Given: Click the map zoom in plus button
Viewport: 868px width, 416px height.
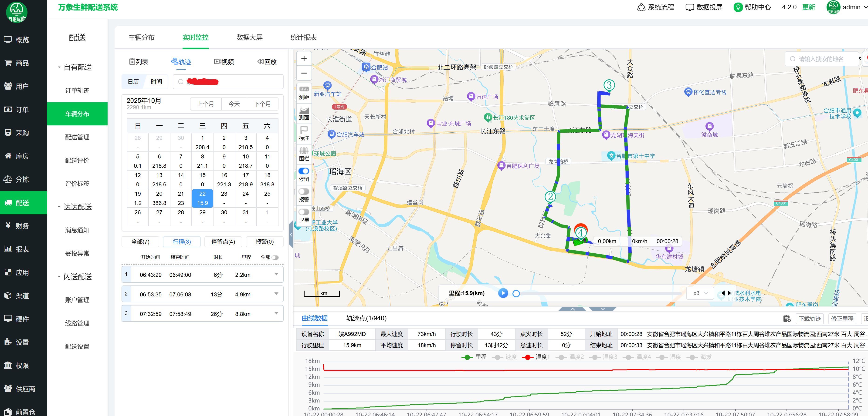Looking at the screenshot, I should pyautogui.click(x=304, y=59).
